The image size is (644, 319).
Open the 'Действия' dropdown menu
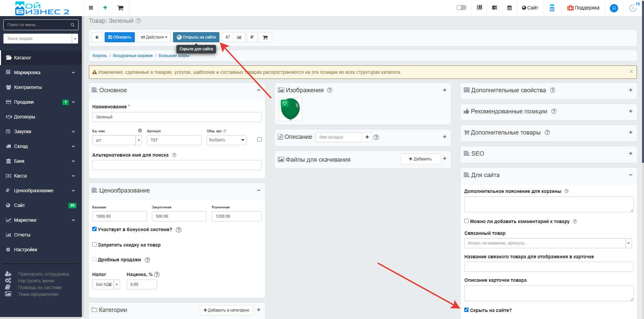(x=154, y=37)
